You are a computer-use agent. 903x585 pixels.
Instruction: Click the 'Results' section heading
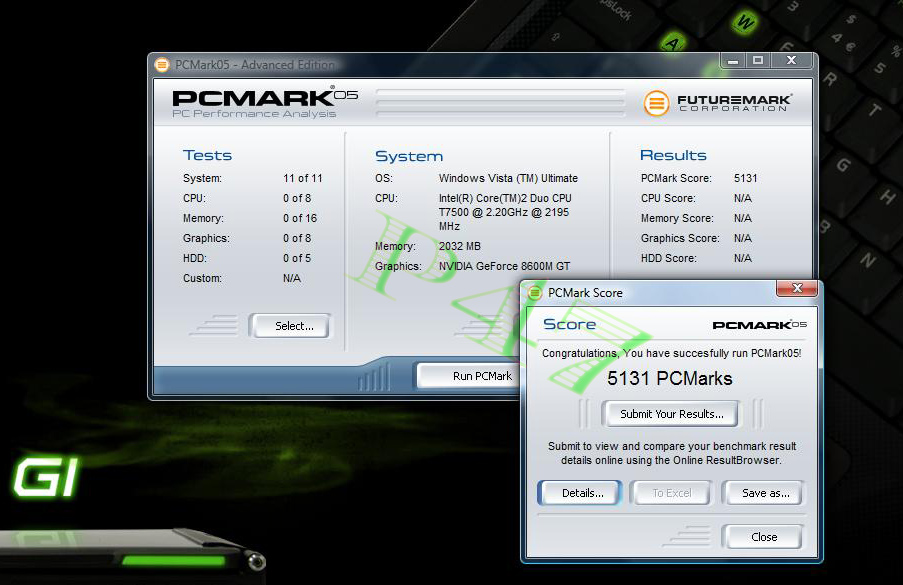[x=673, y=155]
